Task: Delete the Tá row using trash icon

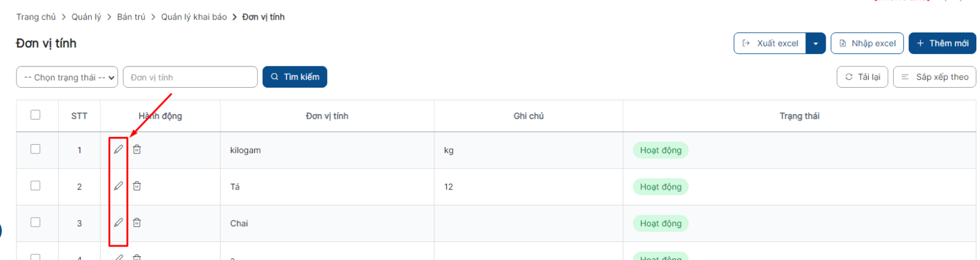Action: pos(137,186)
